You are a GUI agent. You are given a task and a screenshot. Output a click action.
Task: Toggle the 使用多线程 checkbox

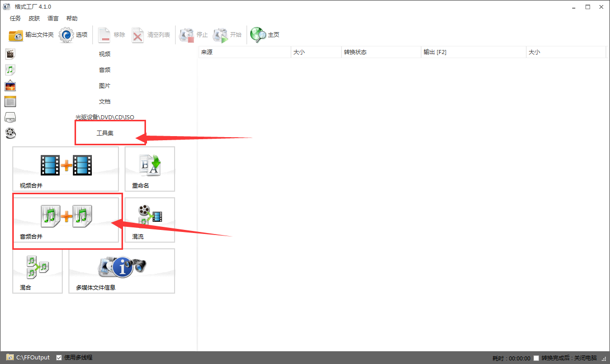pos(59,358)
